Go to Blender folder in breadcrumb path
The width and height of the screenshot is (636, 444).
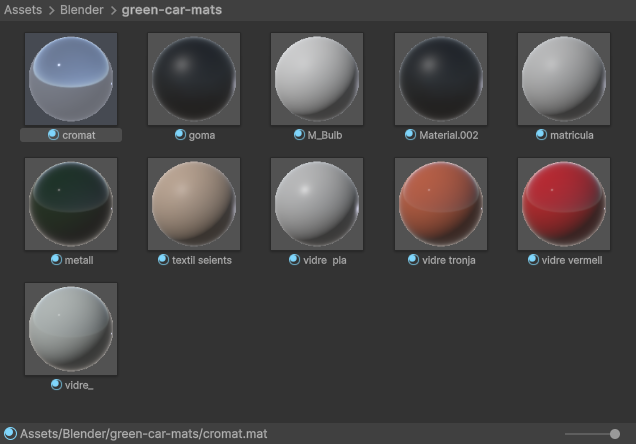(82, 10)
